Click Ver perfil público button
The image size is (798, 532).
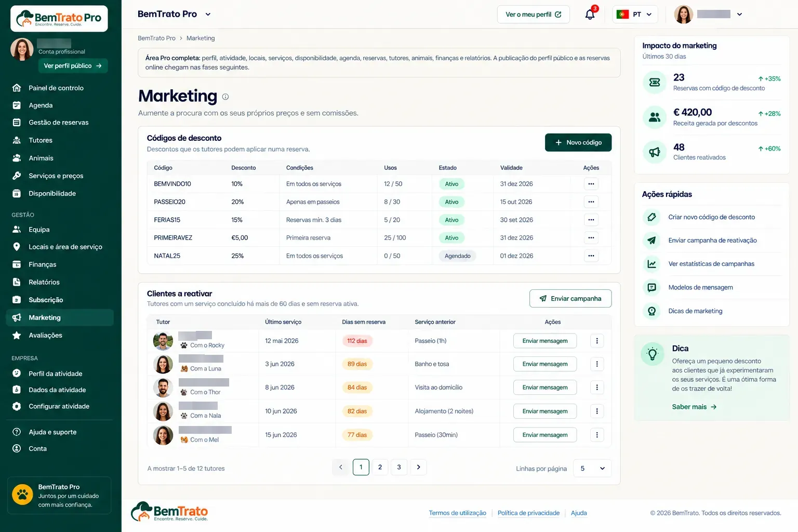pos(73,66)
